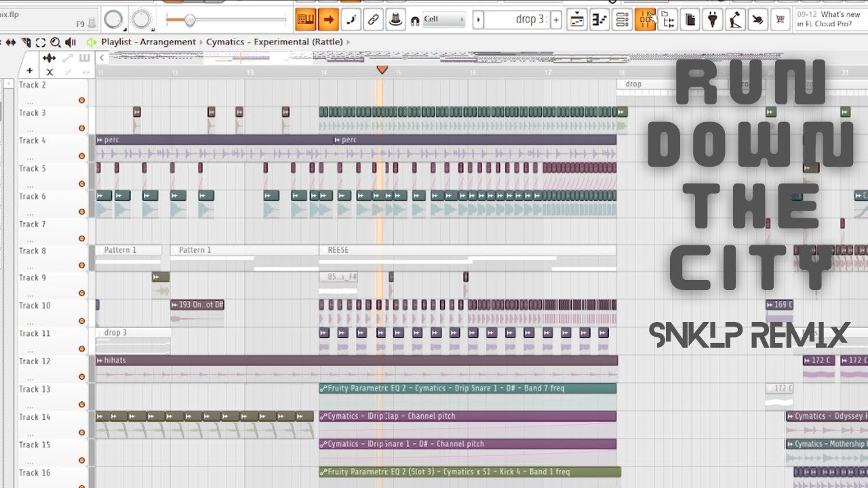Click the first round knob beside F9

[114, 20]
